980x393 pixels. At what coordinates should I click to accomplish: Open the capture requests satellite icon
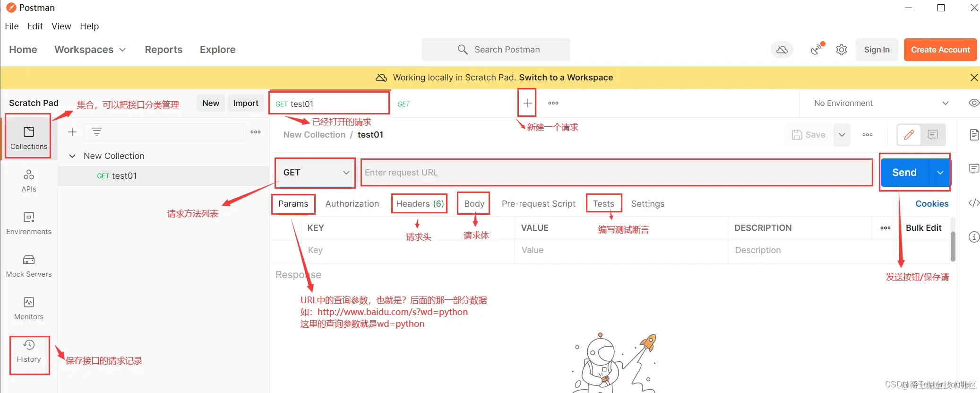pyautogui.click(x=817, y=49)
